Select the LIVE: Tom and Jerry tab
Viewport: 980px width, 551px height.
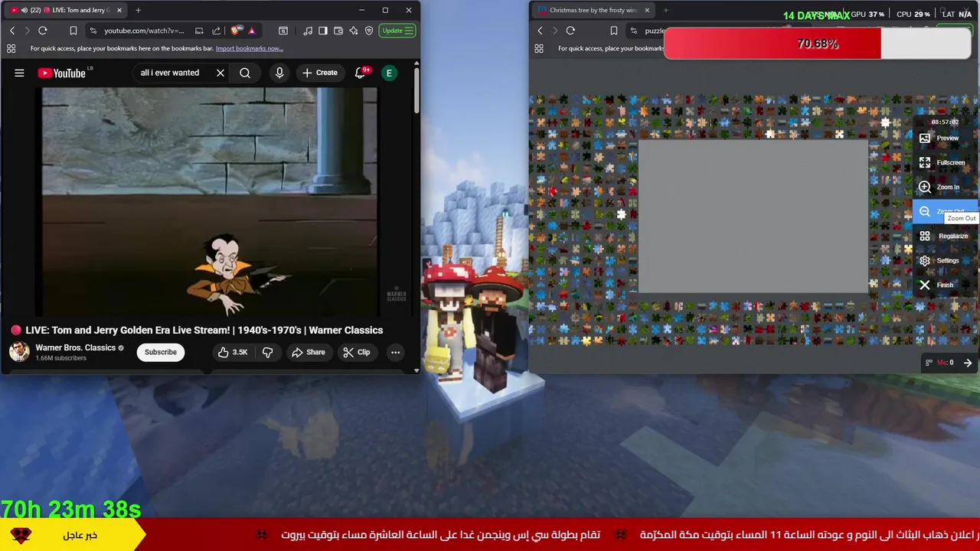(x=64, y=10)
